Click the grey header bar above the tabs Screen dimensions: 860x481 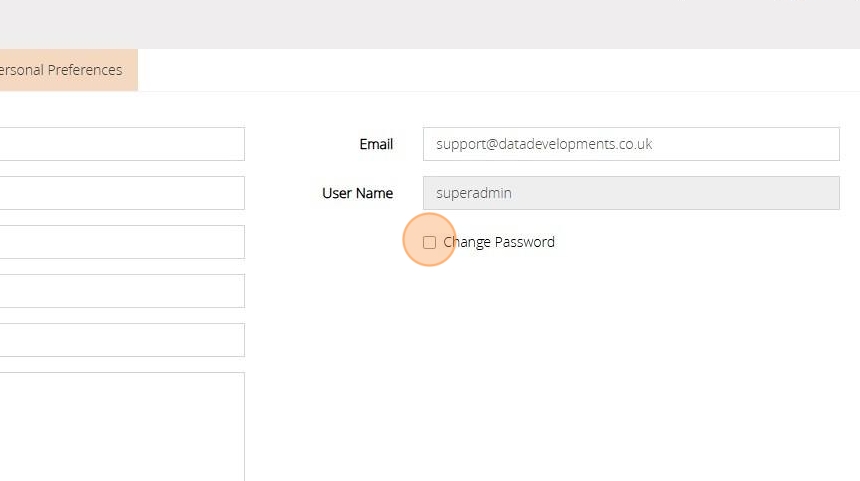pos(430,24)
